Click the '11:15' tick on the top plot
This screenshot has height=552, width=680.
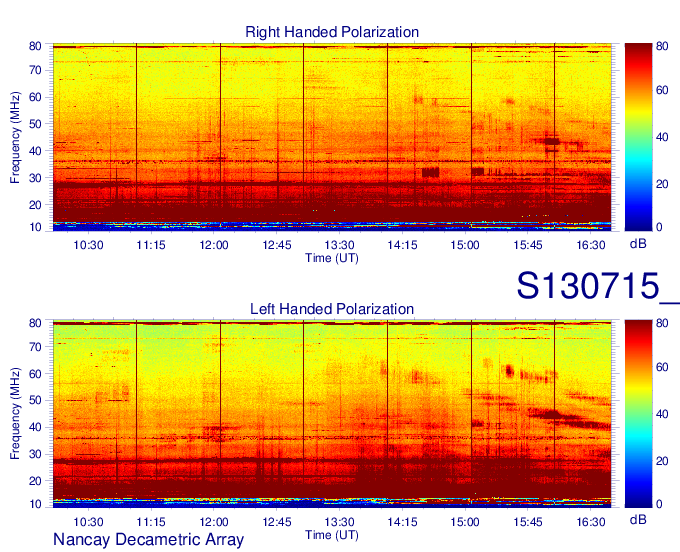151,245
